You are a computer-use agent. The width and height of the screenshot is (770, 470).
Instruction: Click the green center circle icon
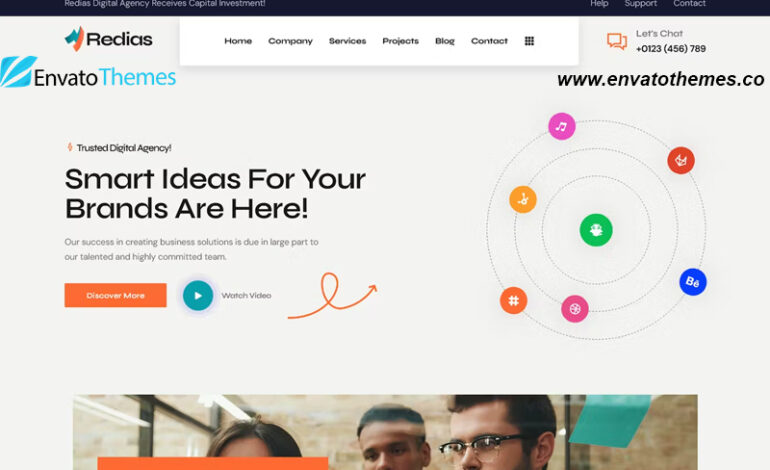(x=596, y=230)
